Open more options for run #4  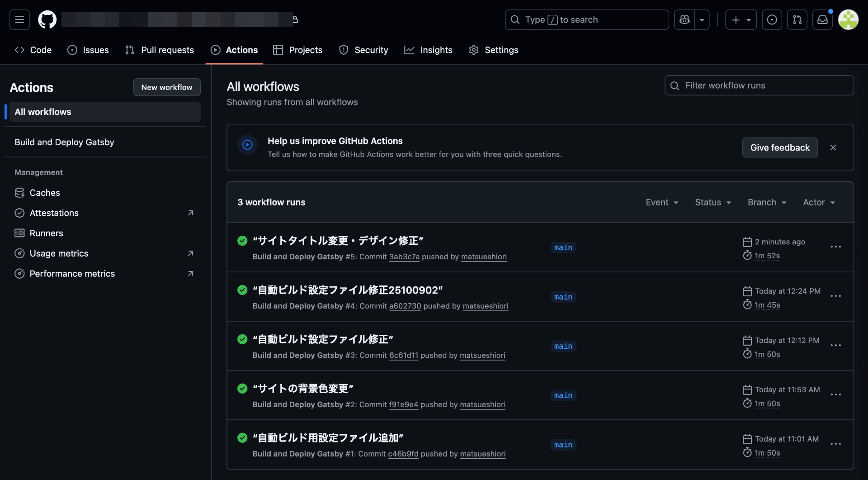pyautogui.click(x=835, y=296)
